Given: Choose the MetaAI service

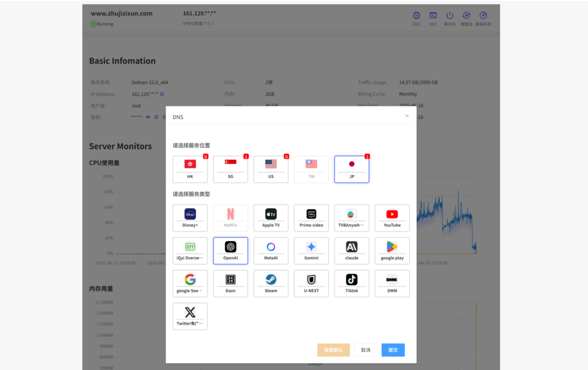Looking at the screenshot, I should tap(271, 251).
